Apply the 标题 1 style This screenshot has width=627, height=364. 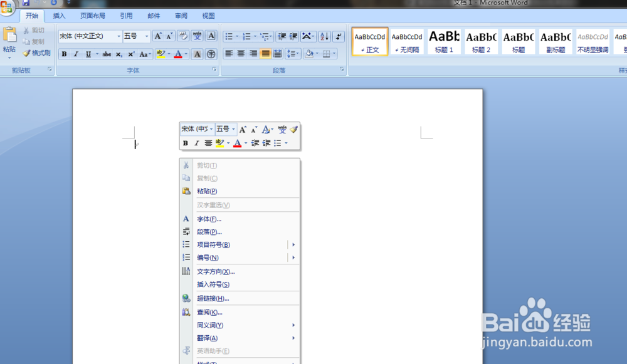click(x=444, y=41)
